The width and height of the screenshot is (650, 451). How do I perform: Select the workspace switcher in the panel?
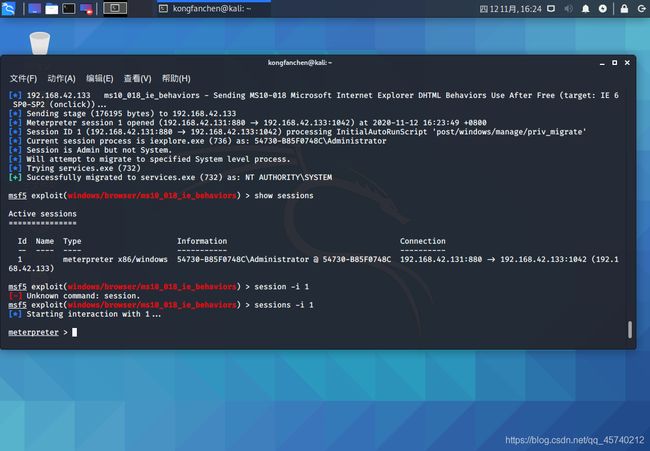click(x=115, y=8)
